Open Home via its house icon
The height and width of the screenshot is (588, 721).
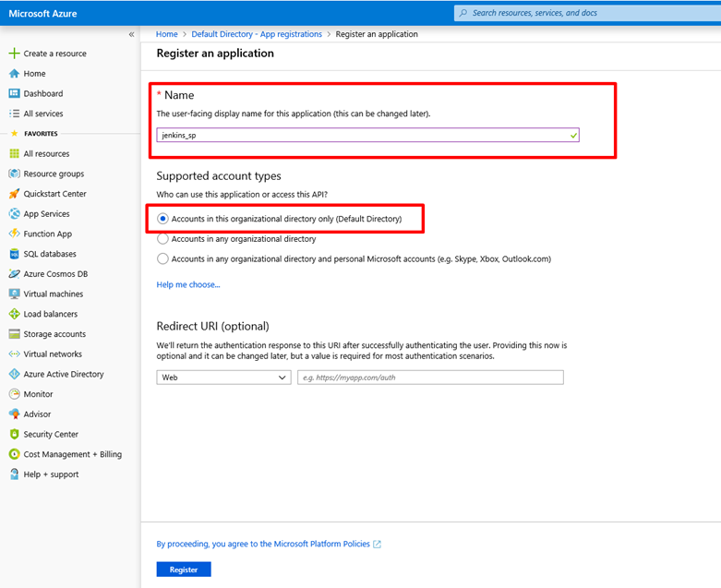[x=14, y=74]
